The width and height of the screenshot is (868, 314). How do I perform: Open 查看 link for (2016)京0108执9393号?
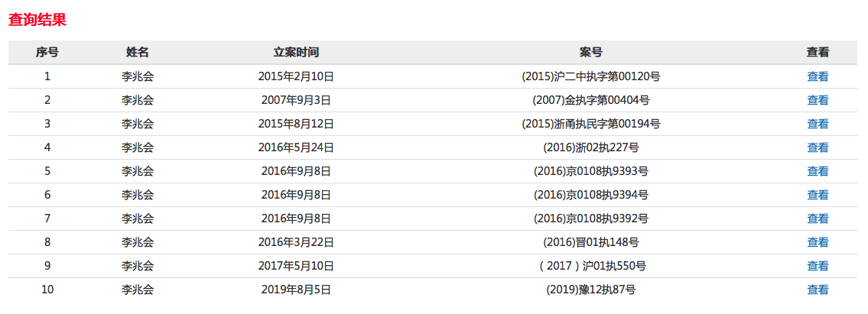818,171
